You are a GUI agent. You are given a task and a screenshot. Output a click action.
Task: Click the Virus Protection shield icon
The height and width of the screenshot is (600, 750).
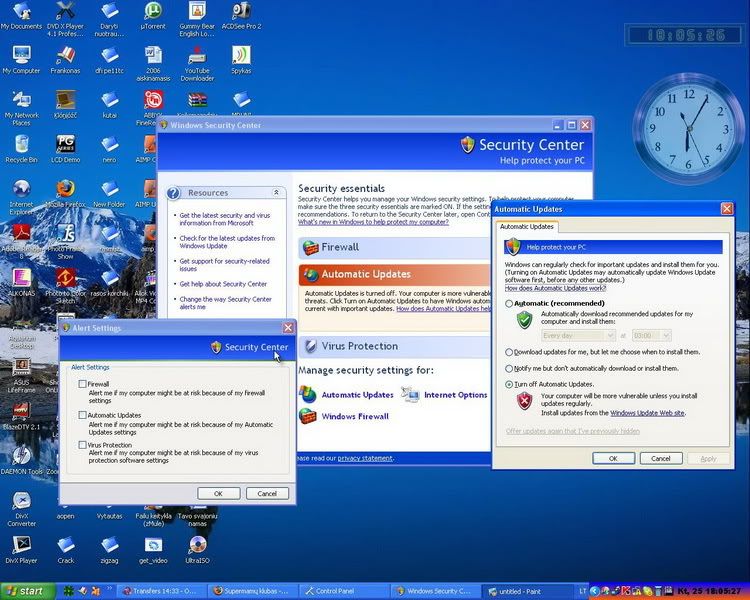coord(310,346)
